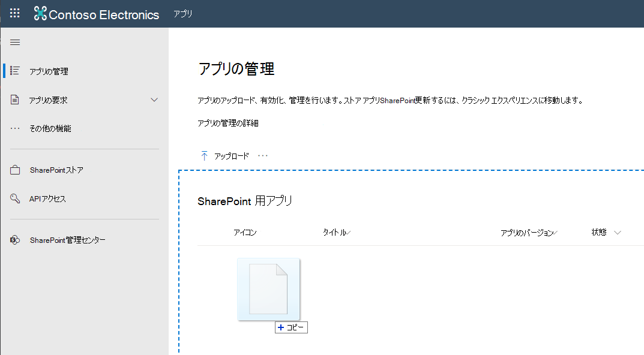This screenshot has height=355, width=644.
Task: Click the document icon beside アプリの要求
Action: 15,99
